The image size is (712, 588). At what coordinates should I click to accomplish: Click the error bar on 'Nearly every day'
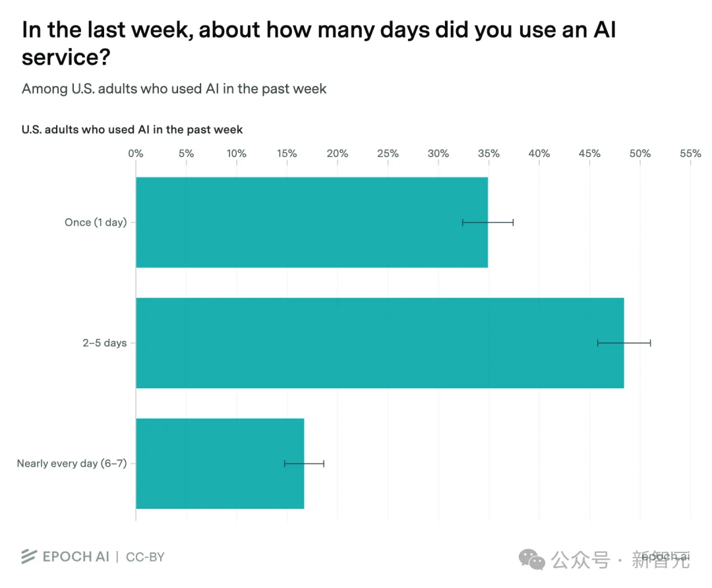pos(304,463)
